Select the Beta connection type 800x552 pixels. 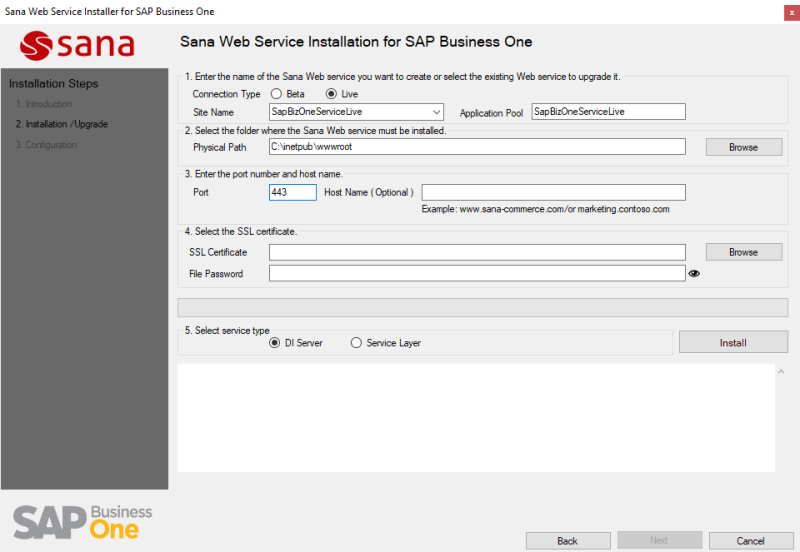[276, 94]
